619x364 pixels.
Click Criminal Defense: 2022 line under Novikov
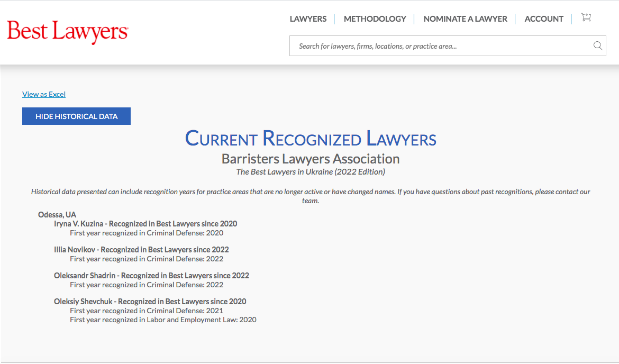click(147, 259)
